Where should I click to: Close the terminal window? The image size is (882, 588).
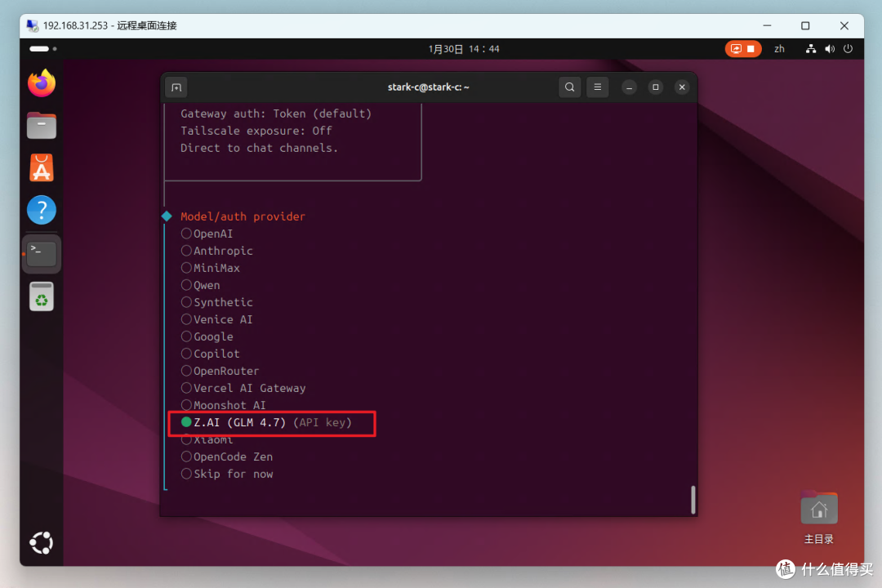point(682,87)
